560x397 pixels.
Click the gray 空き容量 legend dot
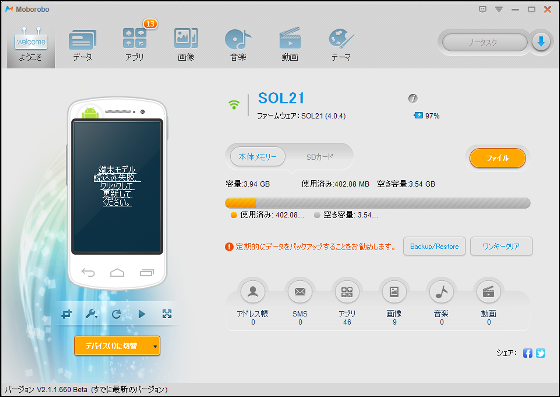coord(317,215)
